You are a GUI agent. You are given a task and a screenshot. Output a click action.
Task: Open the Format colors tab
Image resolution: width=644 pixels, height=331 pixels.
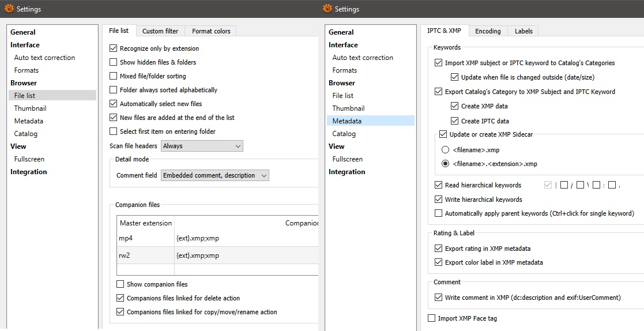point(211,31)
